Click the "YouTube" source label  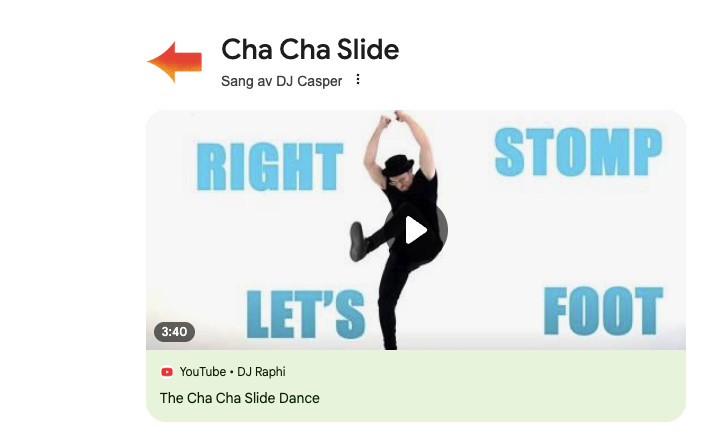(x=203, y=372)
